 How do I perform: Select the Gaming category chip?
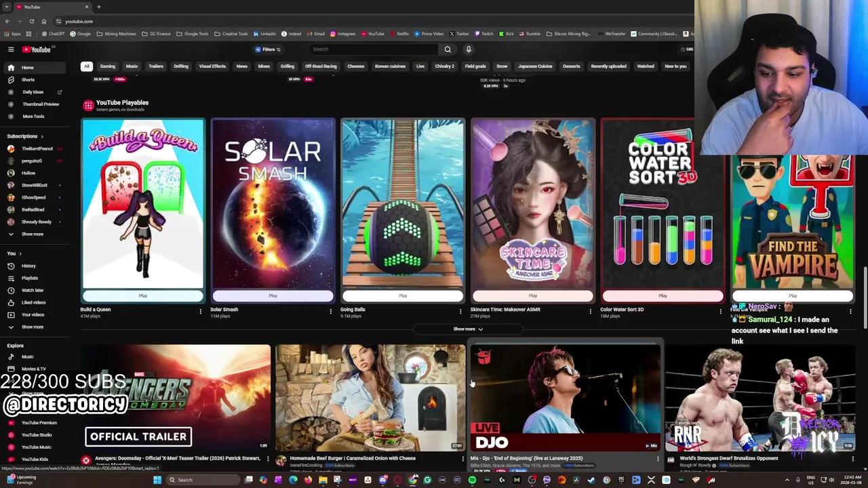pos(108,66)
